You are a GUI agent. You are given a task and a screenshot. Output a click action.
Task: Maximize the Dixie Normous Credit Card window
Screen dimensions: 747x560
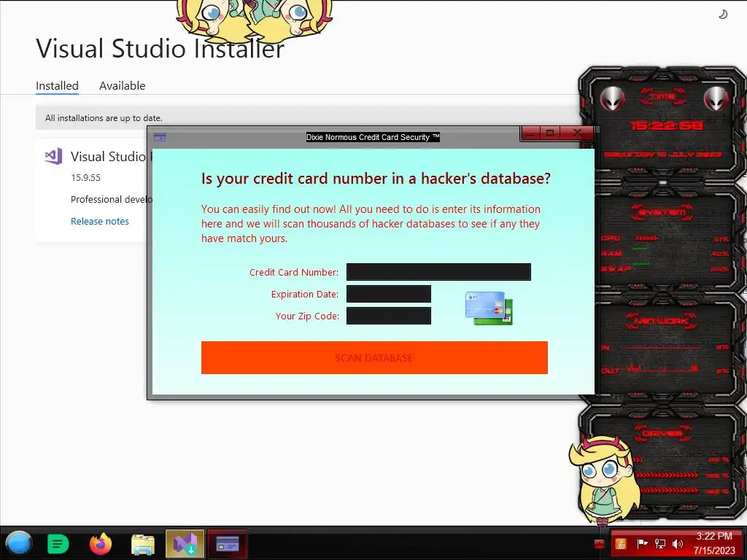(x=550, y=133)
